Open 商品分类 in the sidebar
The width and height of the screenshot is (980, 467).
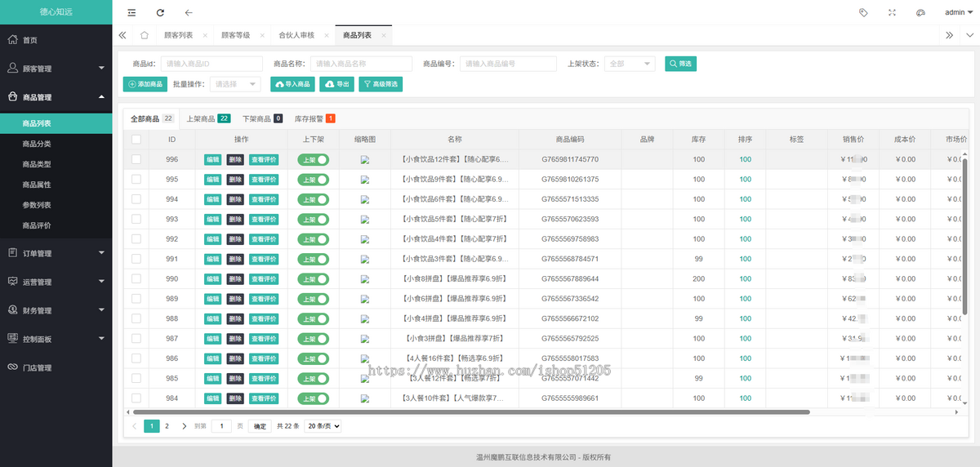click(x=37, y=144)
